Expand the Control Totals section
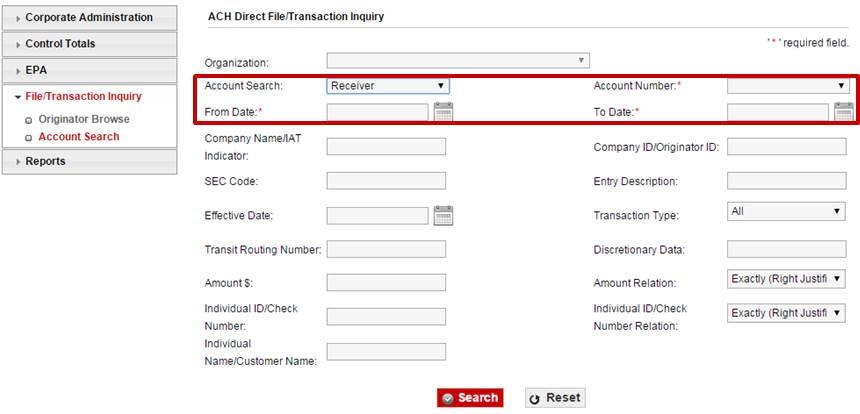The width and height of the screenshot is (860, 414). (89, 44)
